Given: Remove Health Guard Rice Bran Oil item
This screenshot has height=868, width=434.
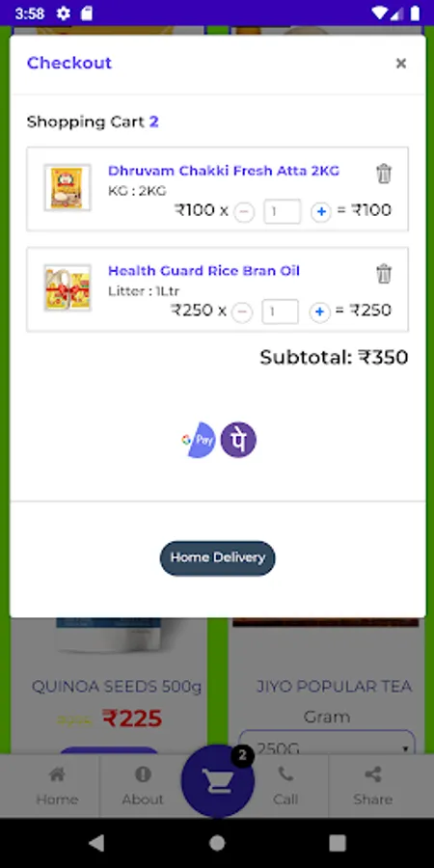Looking at the screenshot, I should [384, 274].
